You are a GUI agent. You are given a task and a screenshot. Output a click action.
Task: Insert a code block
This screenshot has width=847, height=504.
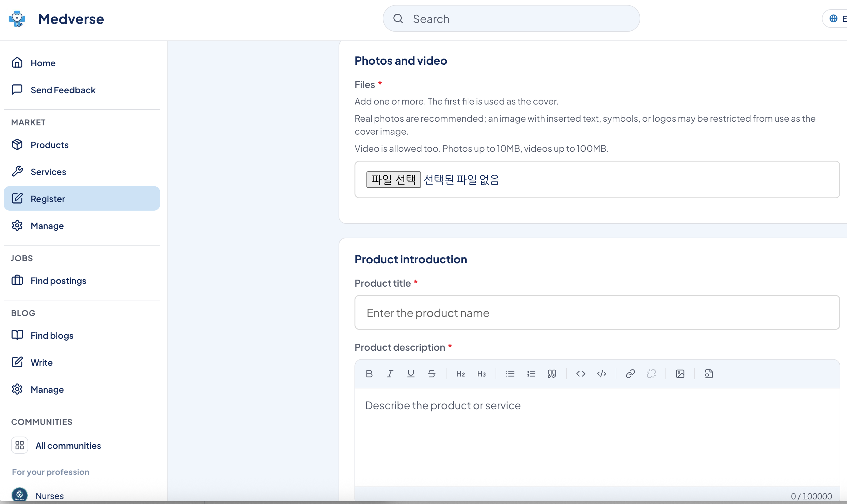[602, 374]
